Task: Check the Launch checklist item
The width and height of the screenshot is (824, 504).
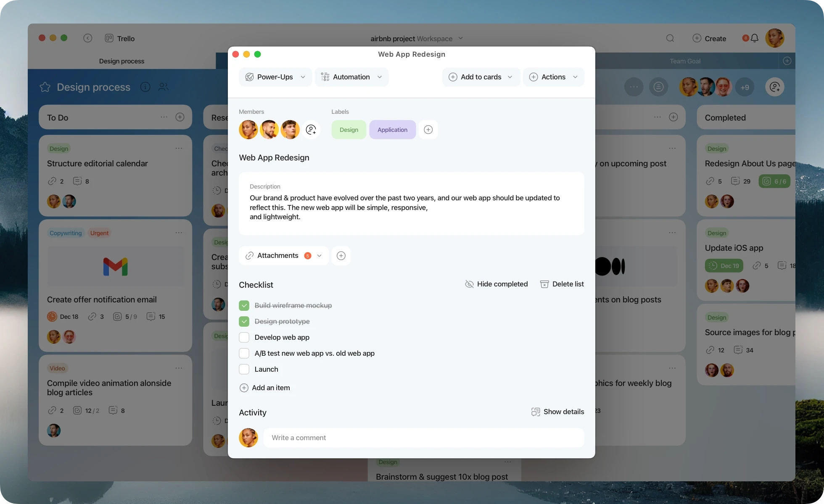Action: click(x=244, y=370)
